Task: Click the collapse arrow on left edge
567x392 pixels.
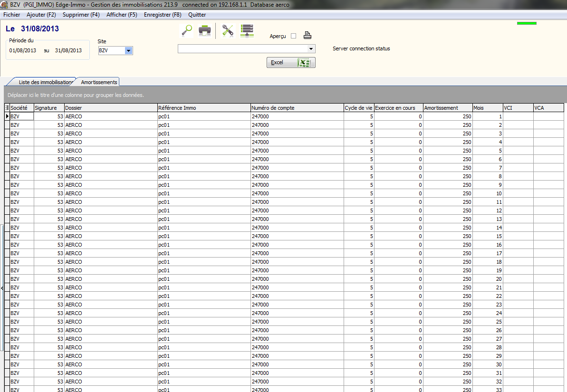Action: (x=2, y=288)
